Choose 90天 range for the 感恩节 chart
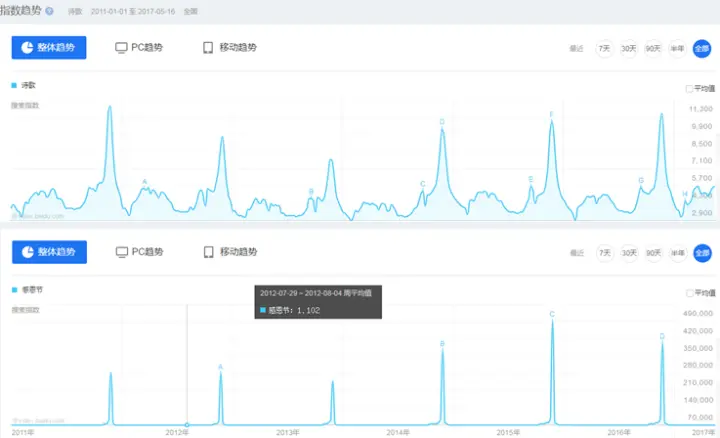 653,253
